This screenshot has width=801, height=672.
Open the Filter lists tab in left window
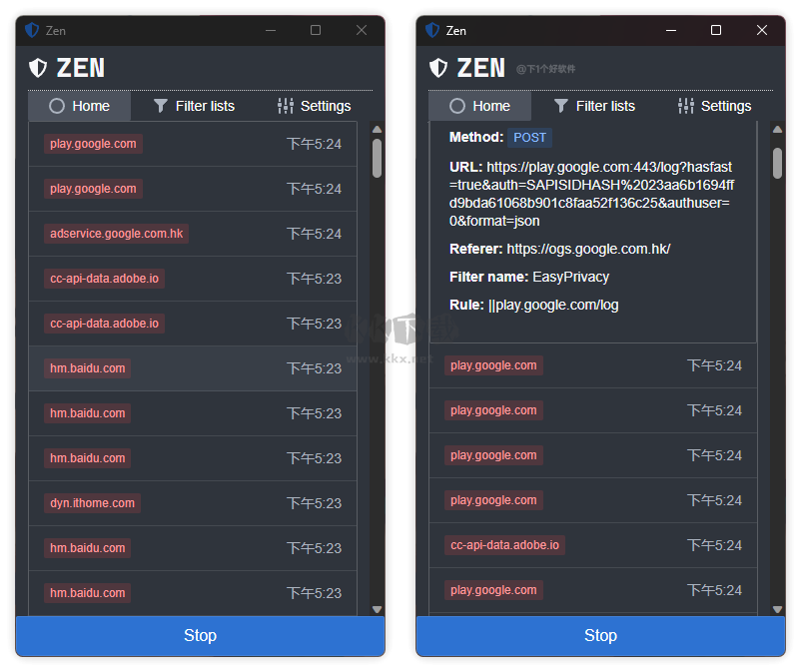194,106
